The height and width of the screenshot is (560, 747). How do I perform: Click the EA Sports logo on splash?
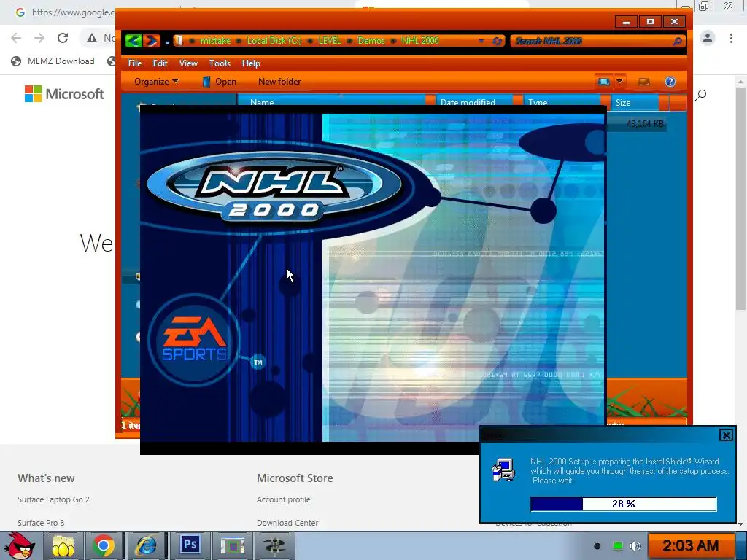(x=194, y=339)
